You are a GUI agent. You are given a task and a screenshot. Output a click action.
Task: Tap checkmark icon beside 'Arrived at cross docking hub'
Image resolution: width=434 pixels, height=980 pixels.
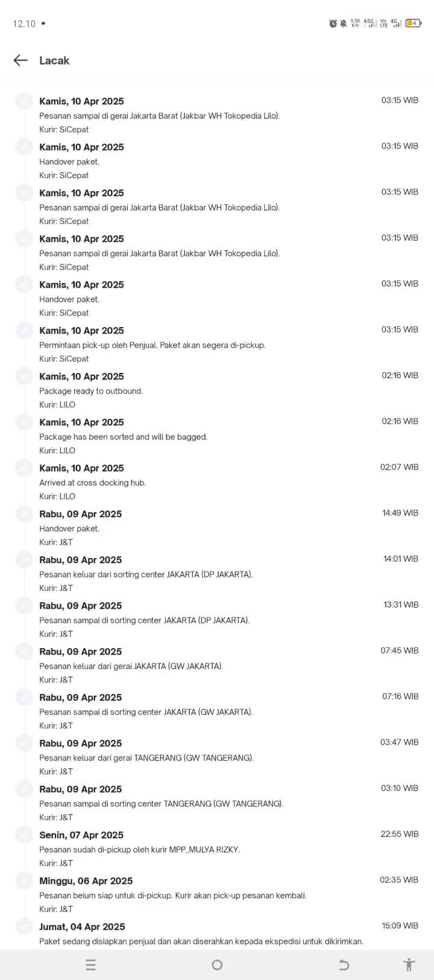24,468
